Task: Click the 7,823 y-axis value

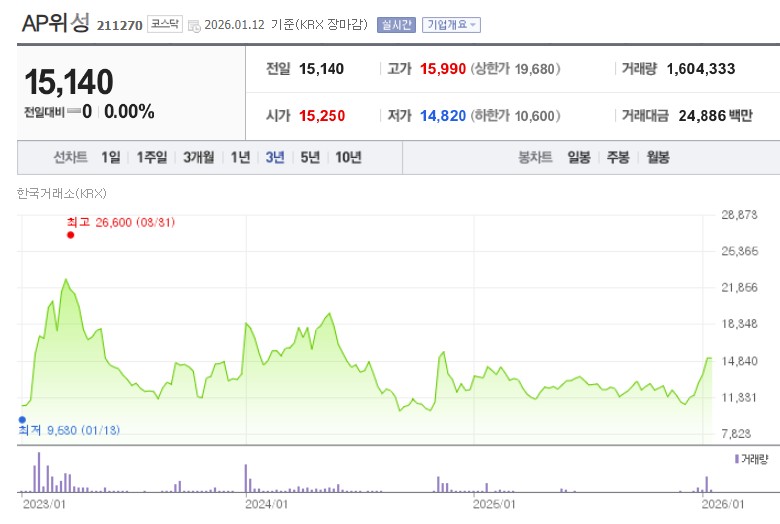Action: pyautogui.click(x=736, y=433)
